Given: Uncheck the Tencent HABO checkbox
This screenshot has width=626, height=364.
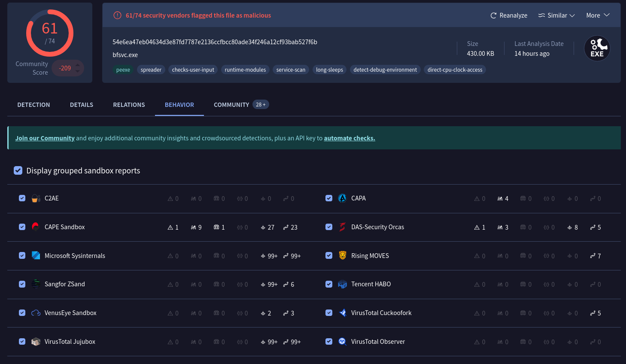Looking at the screenshot, I should [x=329, y=284].
